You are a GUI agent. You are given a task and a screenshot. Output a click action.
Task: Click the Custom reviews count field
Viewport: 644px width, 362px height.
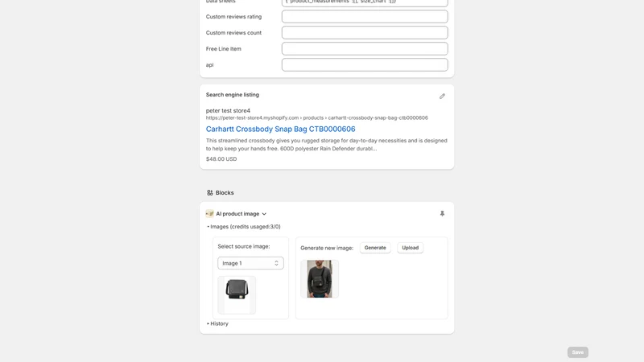tap(365, 32)
